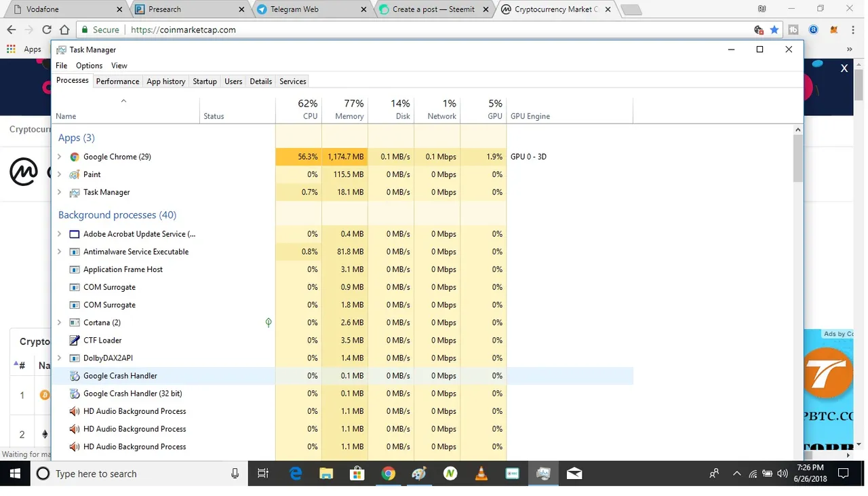The height and width of the screenshot is (496, 868).
Task: Sort processes by the Network column
Action: point(437,110)
